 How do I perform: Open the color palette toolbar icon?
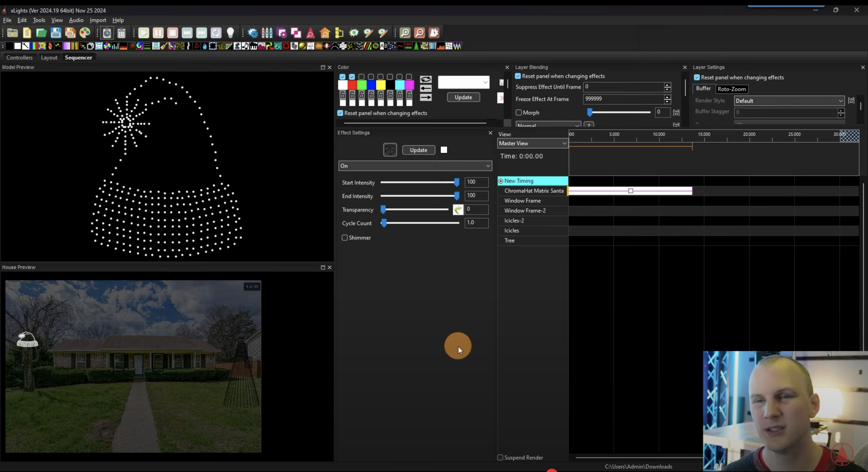point(85,33)
